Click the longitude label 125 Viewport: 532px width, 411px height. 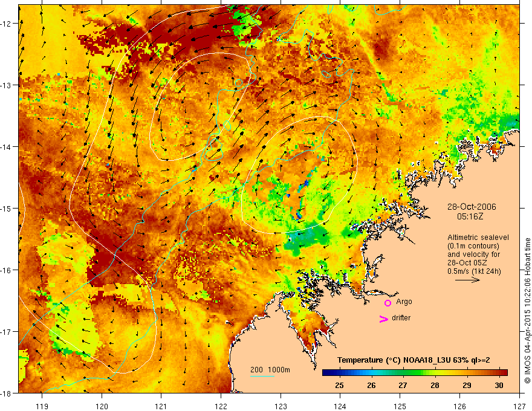[400, 406]
